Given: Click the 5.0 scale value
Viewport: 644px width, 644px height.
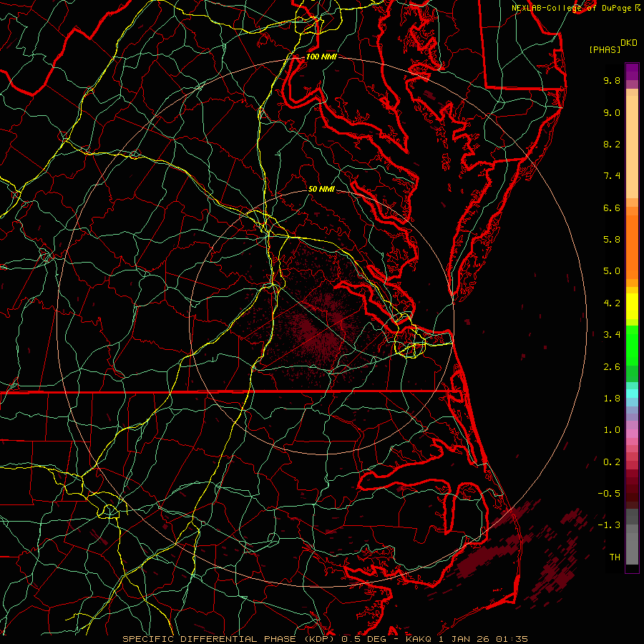Looking at the screenshot, I should click(612, 271).
